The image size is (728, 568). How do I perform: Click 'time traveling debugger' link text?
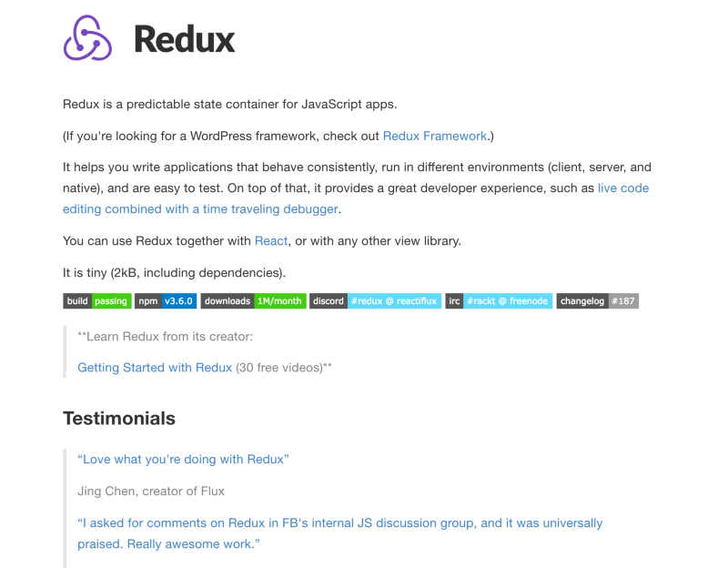[x=270, y=209]
